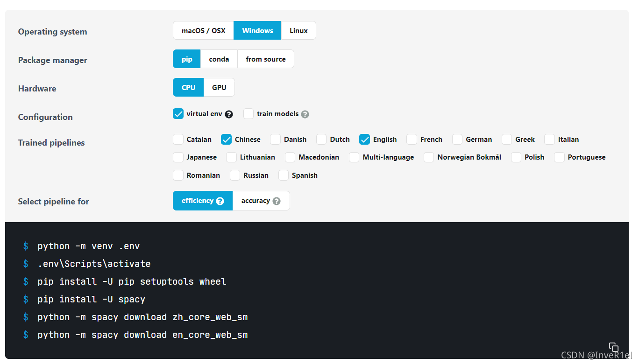Show the efficiency help tooltip icon

(x=220, y=201)
